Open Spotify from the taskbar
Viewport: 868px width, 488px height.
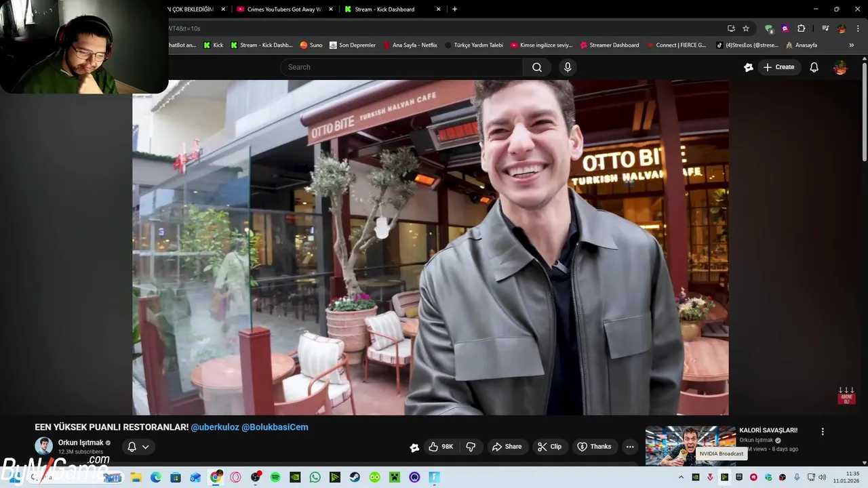(x=275, y=477)
